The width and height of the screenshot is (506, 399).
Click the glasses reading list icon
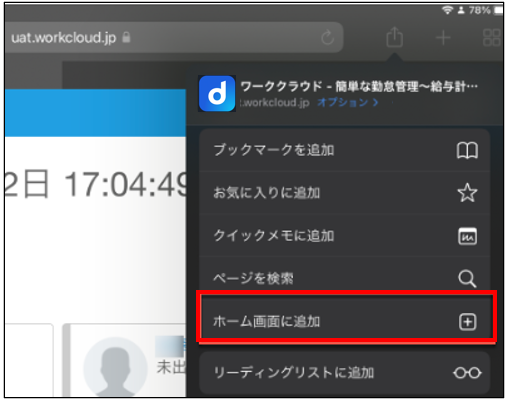pyautogui.click(x=467, y=373)
